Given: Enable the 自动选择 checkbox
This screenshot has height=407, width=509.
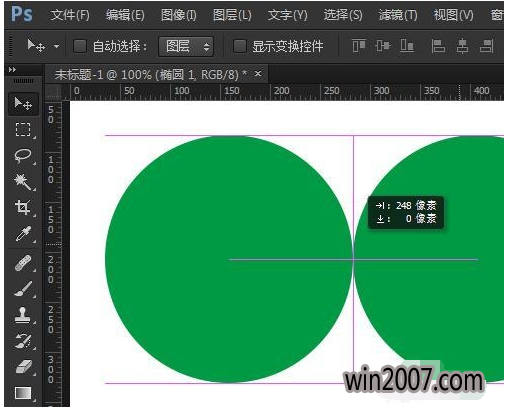Looking at the screenshot, I should tap(80, 46).
